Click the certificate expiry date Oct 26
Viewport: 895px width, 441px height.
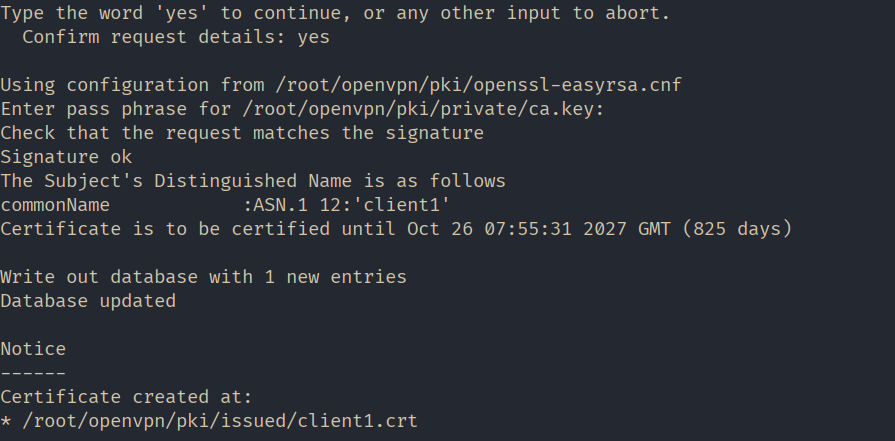tap(439, 229)
